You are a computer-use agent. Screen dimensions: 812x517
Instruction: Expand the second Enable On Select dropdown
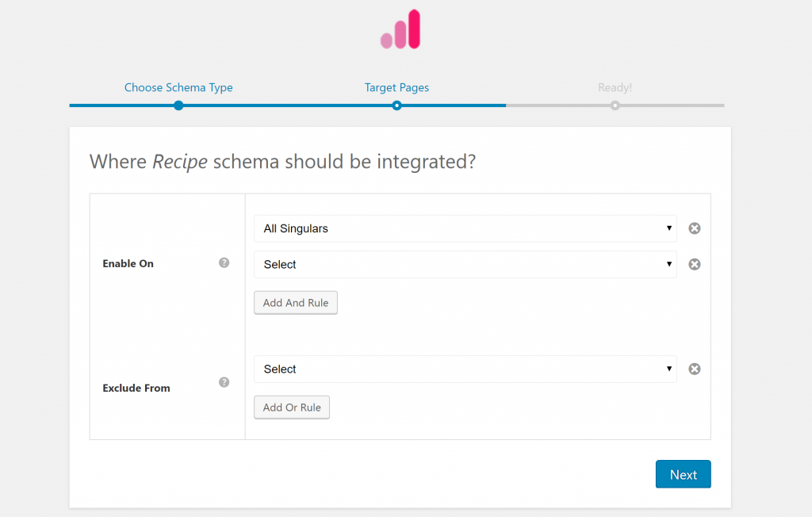pyautogui.click(x=465, y=265)
